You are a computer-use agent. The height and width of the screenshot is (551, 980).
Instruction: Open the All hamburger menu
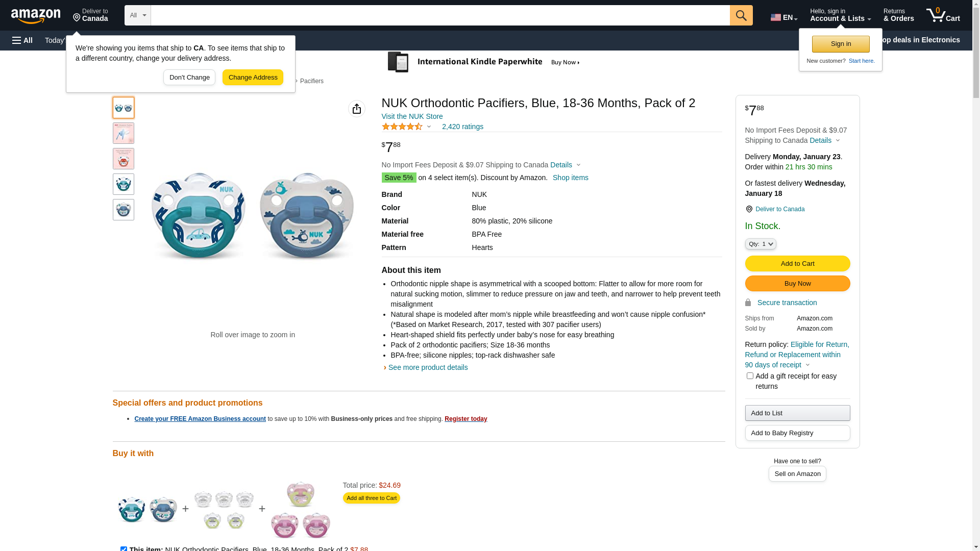pyautogui.click(x=22, y=40)
